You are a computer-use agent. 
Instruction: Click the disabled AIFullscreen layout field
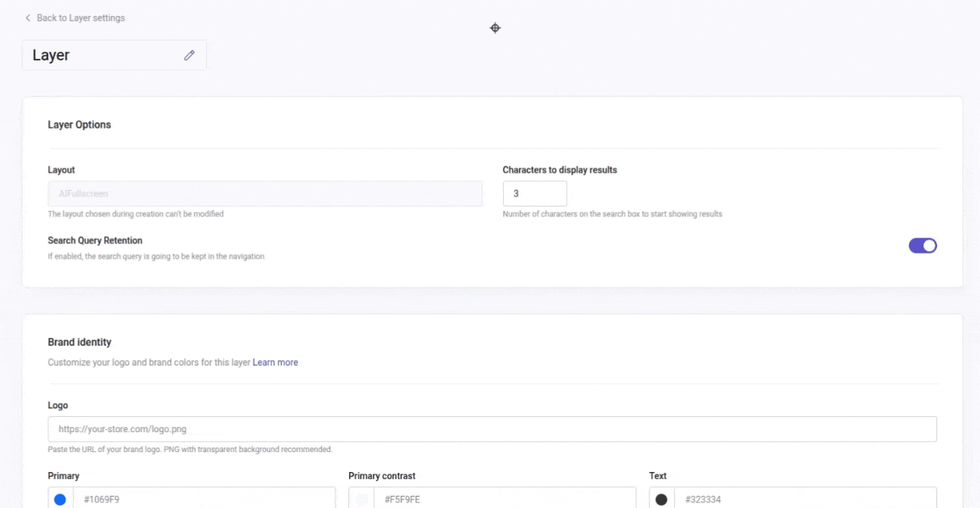[265, 194]
